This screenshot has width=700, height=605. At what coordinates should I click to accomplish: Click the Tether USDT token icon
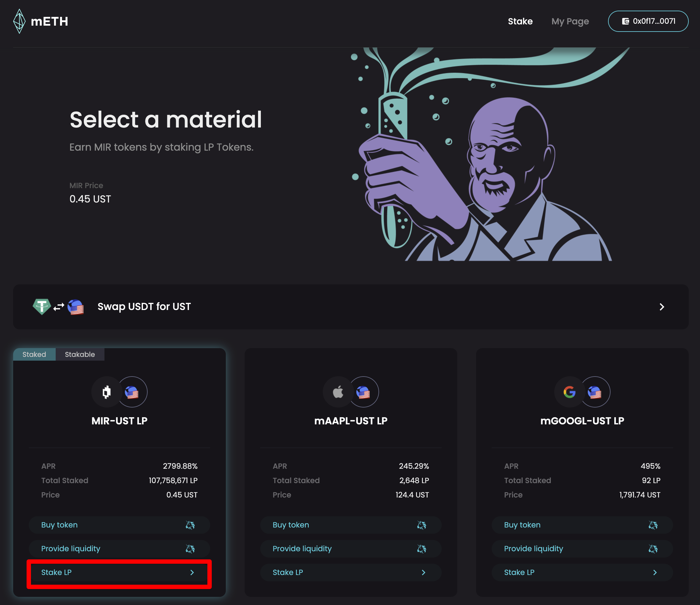pyautogui.click(x=42, y=307)
